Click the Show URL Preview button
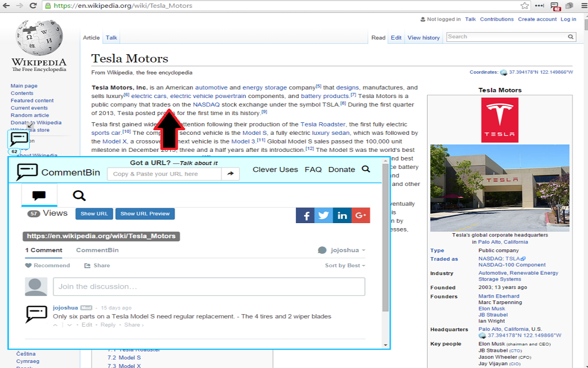The height and width of the screenshot is (368, 588). coord(145,213)
